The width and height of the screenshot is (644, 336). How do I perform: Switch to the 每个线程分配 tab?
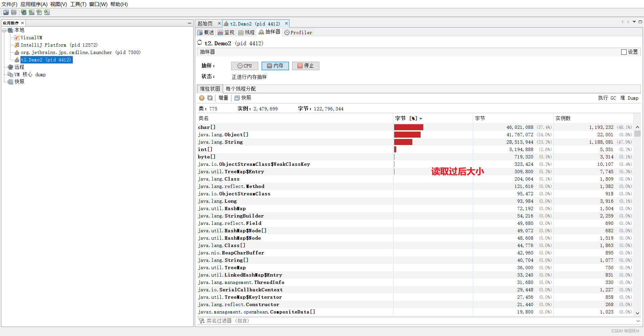241,89
